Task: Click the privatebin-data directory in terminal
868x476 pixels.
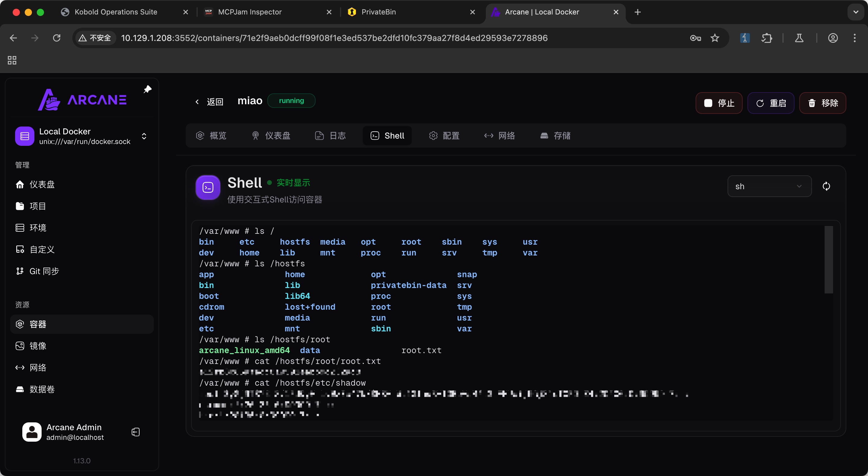Action: point(408,285)
